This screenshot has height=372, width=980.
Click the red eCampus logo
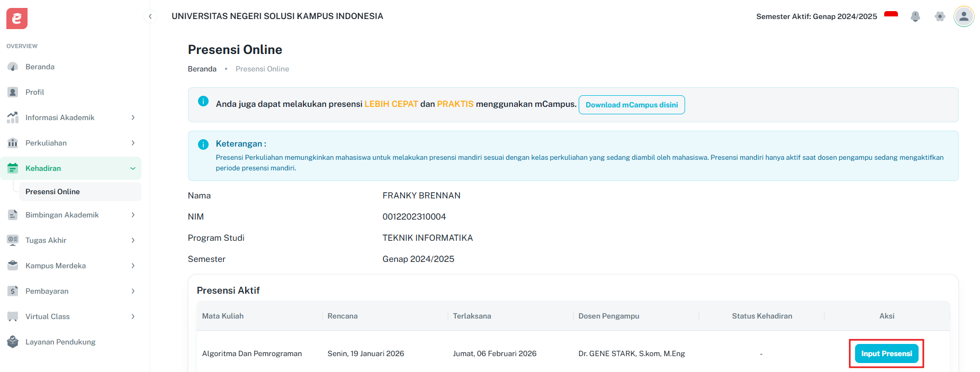pyautogui.click(x=17, y=19)
